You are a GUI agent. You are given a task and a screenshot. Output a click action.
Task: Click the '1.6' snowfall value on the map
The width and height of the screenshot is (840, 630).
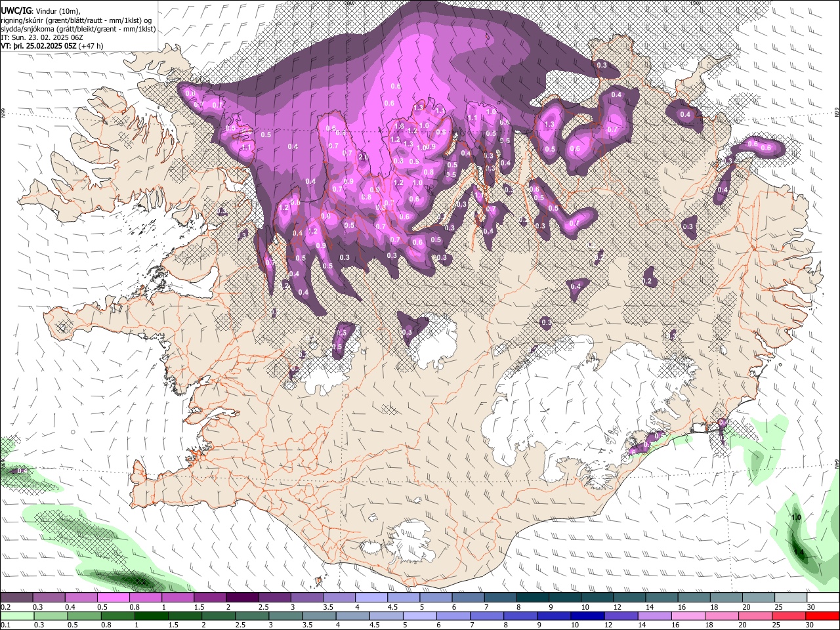[399, 127]
